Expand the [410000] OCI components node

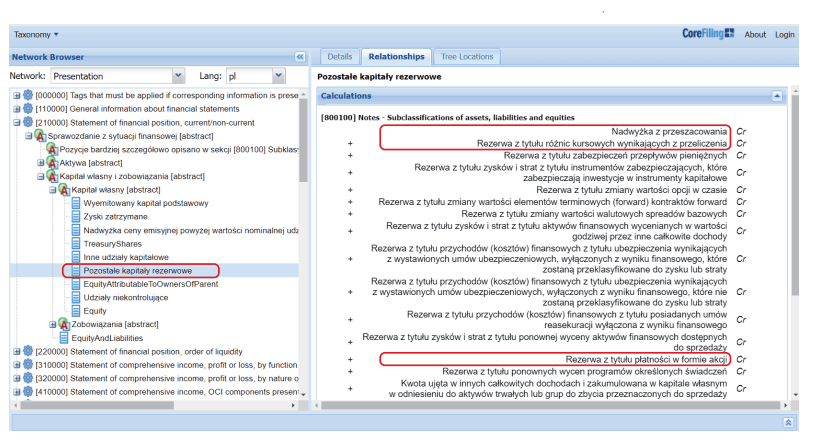(x=17, y=392)
